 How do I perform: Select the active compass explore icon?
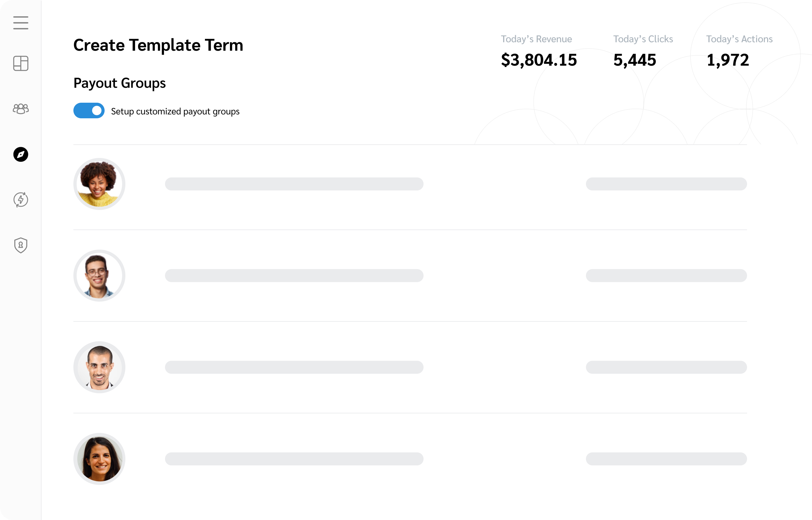(20, 155)
